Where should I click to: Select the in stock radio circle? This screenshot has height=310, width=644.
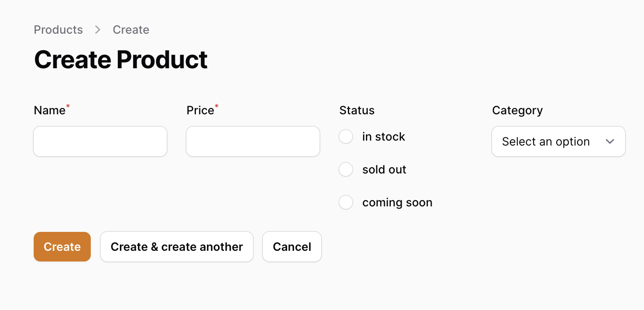(x=346, y=136)
